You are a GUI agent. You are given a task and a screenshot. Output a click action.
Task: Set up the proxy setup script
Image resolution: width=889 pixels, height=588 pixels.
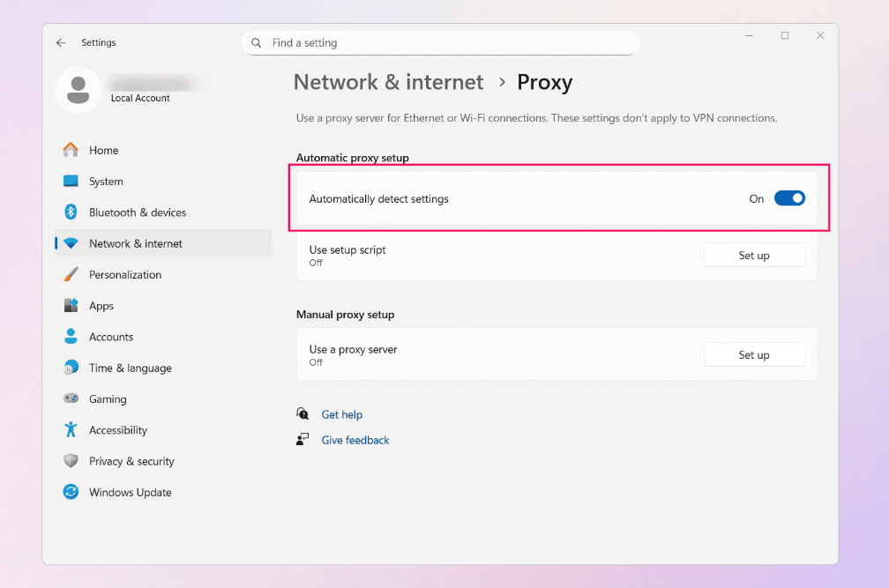click(753, 256)
